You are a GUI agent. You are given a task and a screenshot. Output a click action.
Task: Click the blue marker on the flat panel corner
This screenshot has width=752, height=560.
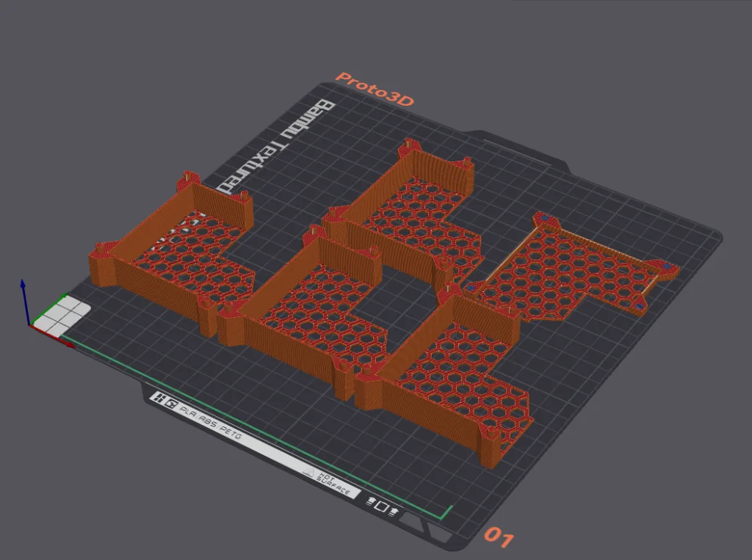(x=545, y=217)
